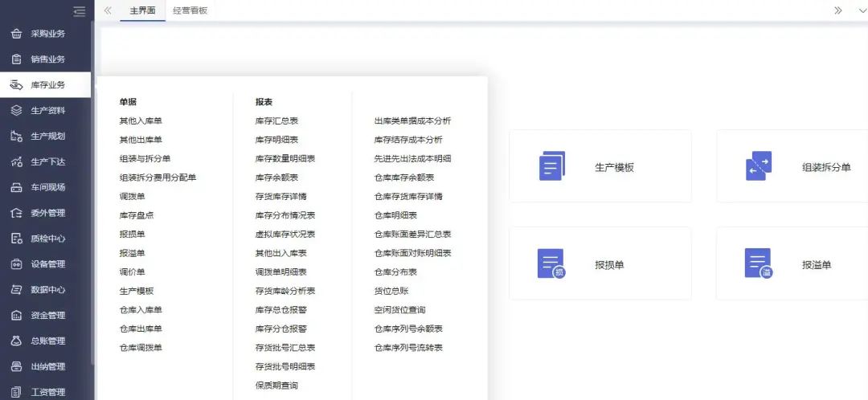Click the 设备管理 sidebar icon
The width and height of the screenshot is (868, 400).
16,264
